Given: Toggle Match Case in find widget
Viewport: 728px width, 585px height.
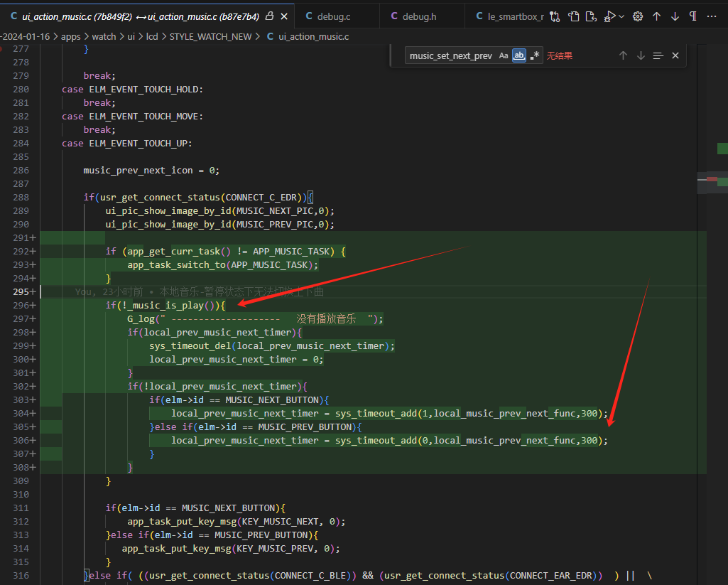Looking at the screenshot, I should (x=504, y=55).
